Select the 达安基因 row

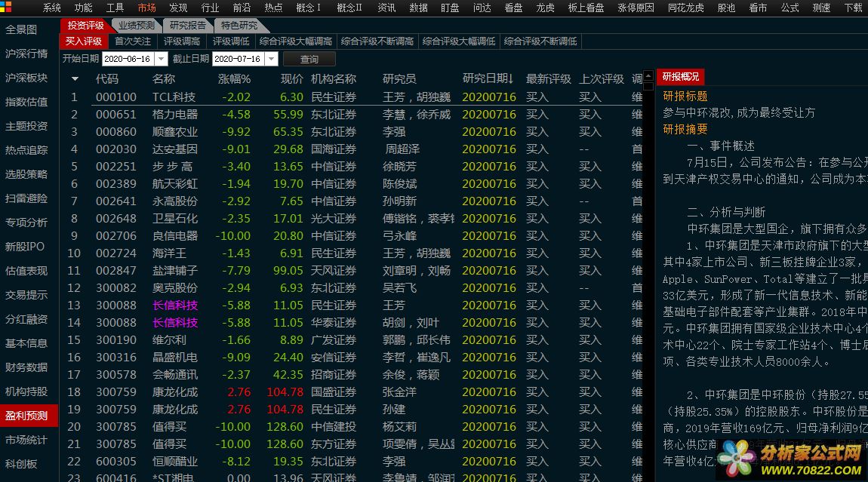352,149
